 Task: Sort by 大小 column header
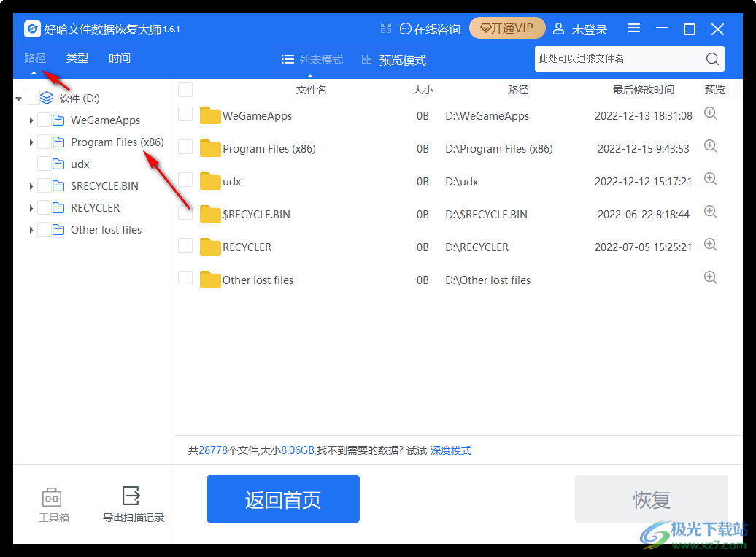(423, 90)
